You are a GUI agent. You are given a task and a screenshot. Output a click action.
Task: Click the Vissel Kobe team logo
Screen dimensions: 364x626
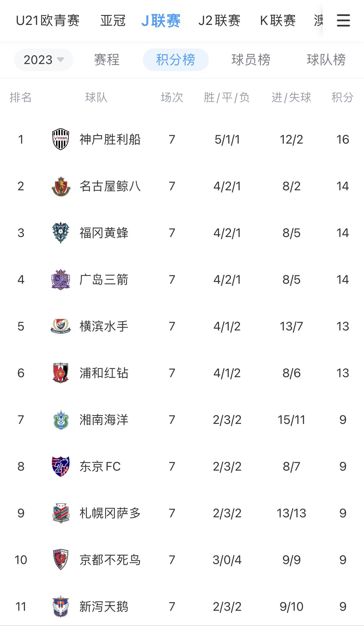(61, 139)
